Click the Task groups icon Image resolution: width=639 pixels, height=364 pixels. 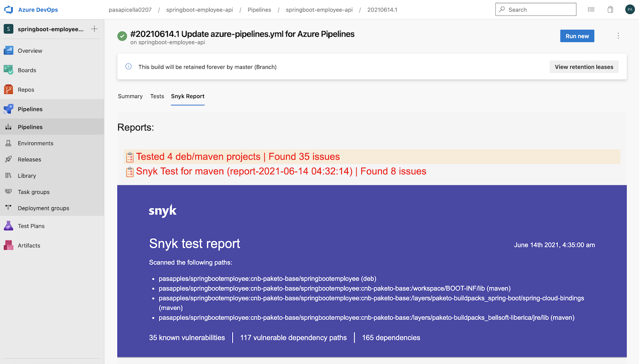[8, 192]
